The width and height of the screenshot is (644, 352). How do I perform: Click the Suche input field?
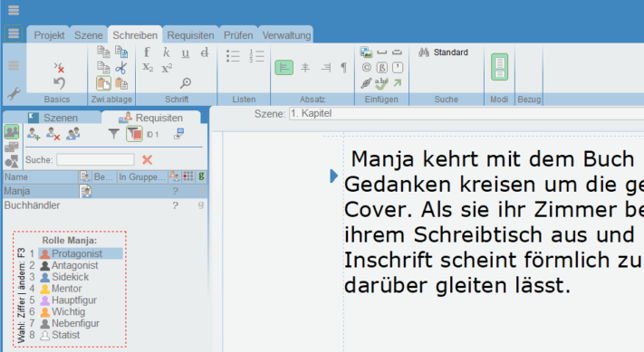(x=95, y=159)
